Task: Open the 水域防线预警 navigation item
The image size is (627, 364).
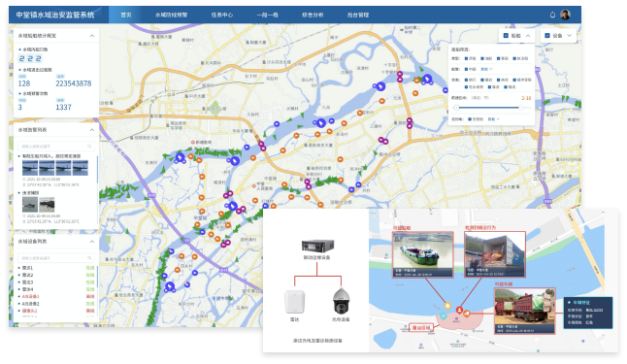Action: tap(171, 15)
